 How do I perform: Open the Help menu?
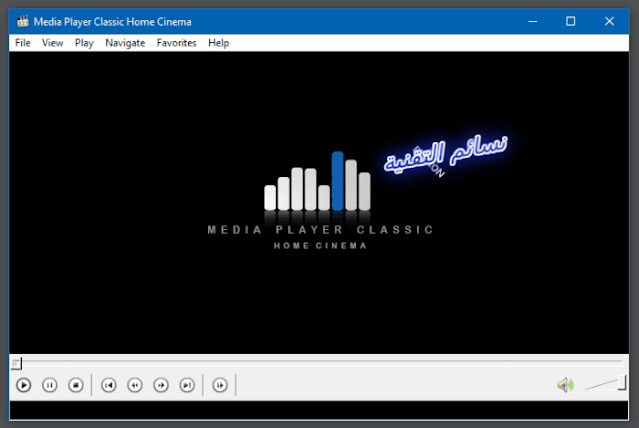[x=218, y=43]
